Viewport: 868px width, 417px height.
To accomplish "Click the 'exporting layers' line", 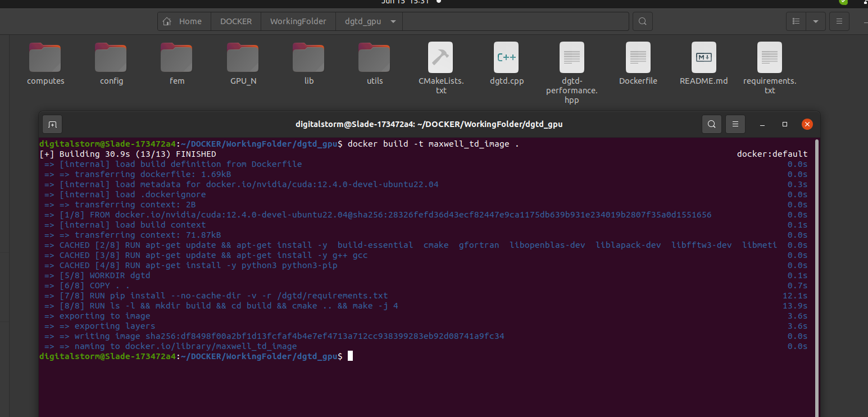I will click(100, 326).
